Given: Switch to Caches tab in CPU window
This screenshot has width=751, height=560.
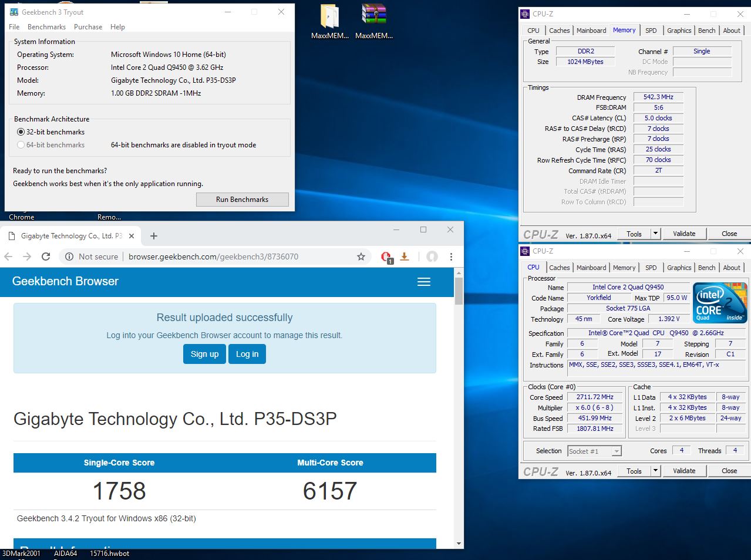Looking at the screenshot, I should click(559, 268).
